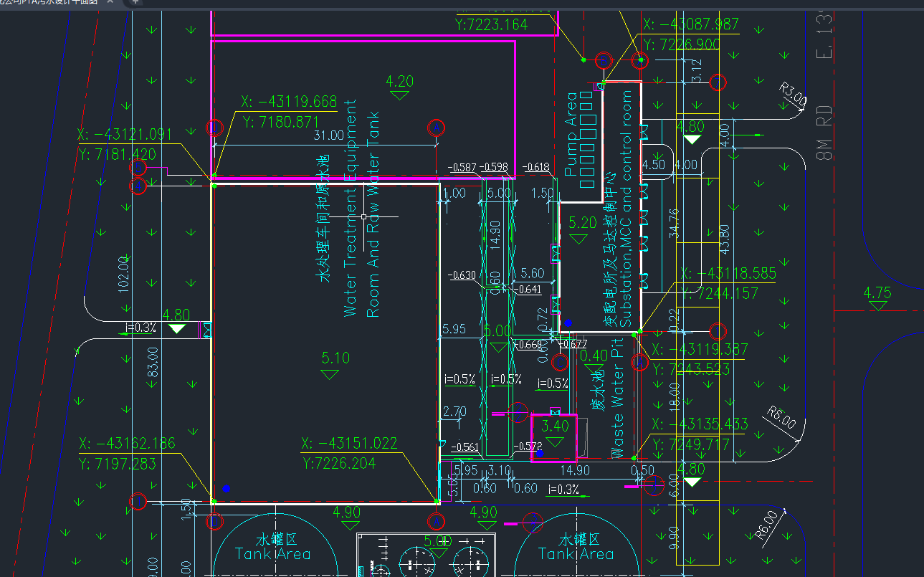
Task: Pick the 4.20 elevation label
Action: (x=400, y=81)
